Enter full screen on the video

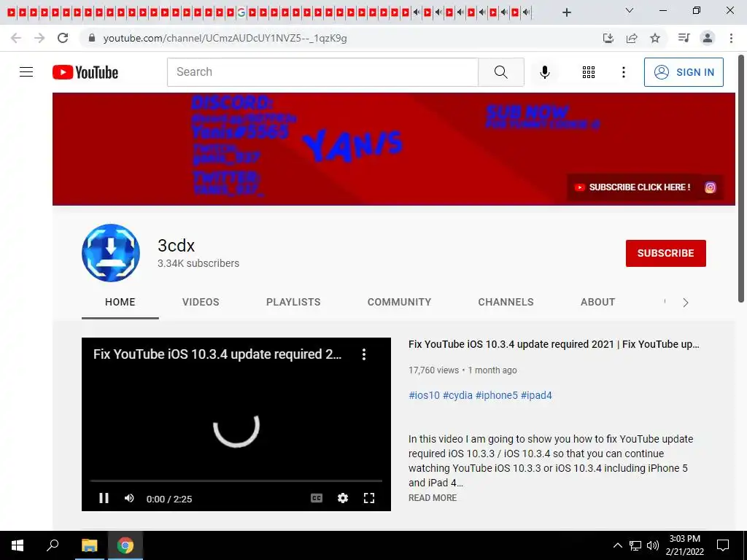(368, 498)
